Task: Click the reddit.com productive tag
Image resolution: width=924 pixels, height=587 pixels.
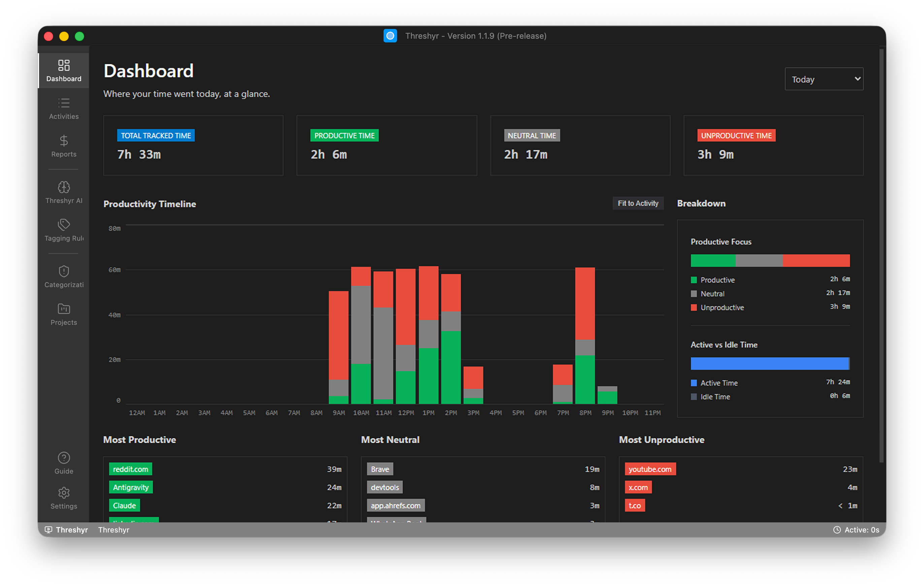Action: pos(130,469)
